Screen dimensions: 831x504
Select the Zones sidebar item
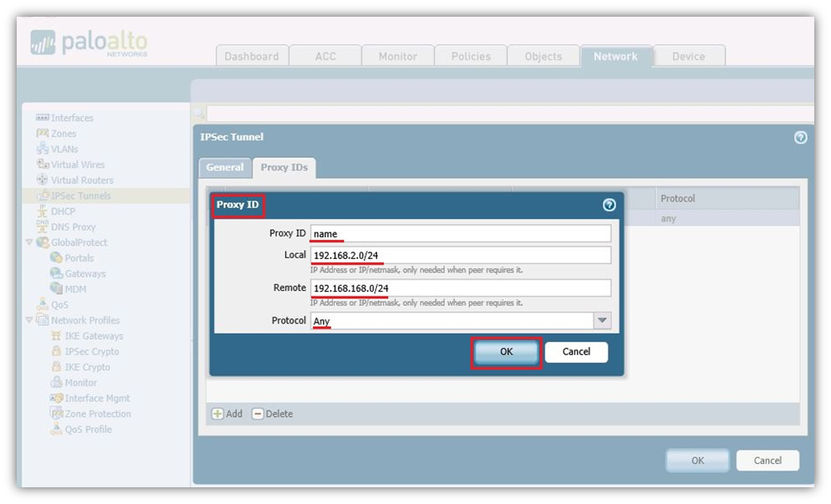coord(64,134)
